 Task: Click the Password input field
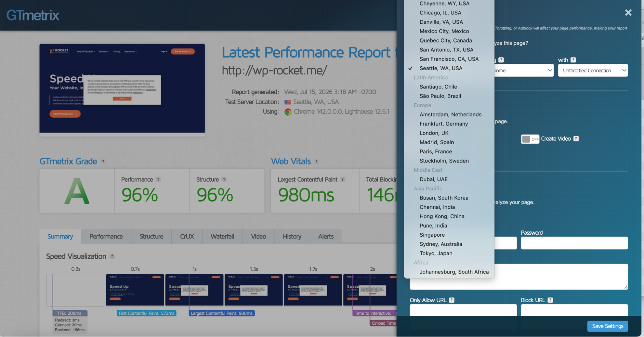point(574,243)
